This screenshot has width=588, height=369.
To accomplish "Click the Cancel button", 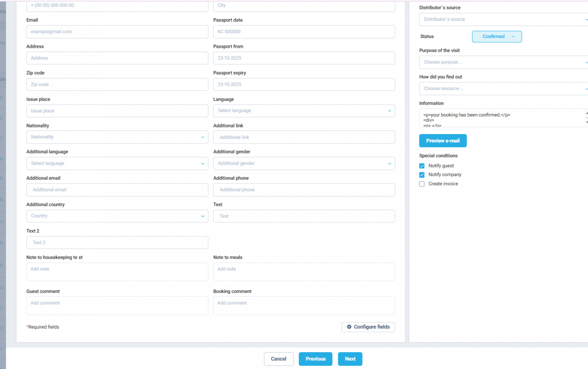I will click(x=278, y=359).
